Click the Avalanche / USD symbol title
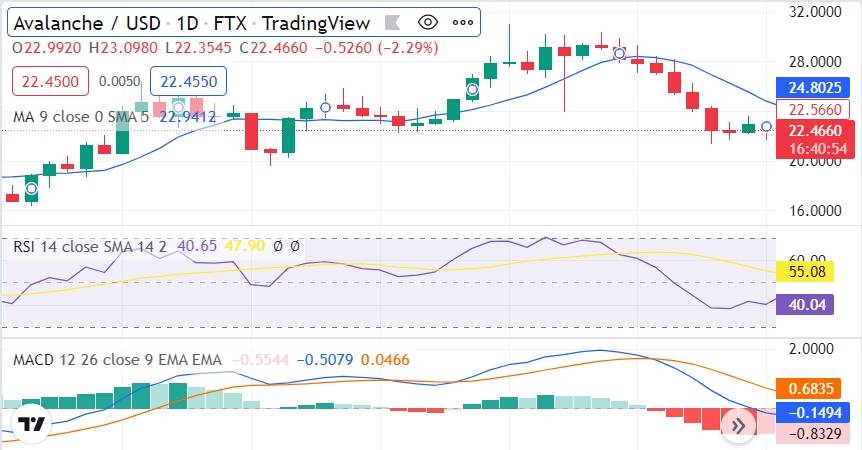This screenshot has width=862, height=450. (x=87, y=23)
